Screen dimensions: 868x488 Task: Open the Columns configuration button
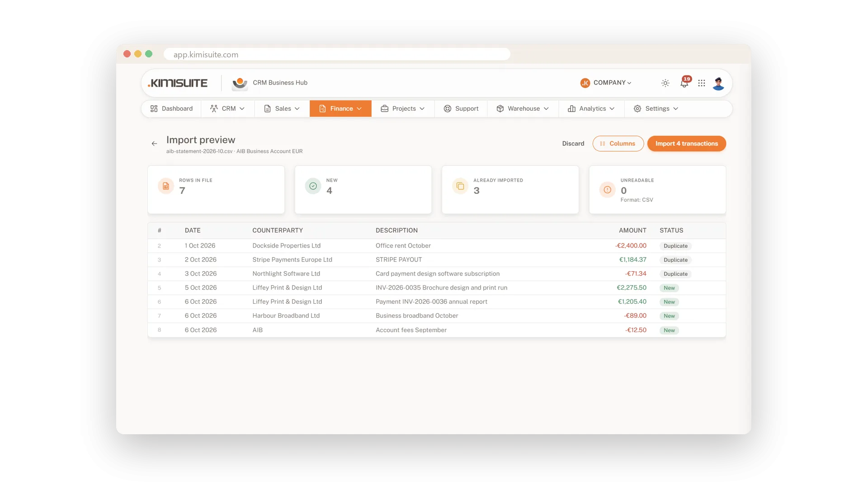click(618, 144)
